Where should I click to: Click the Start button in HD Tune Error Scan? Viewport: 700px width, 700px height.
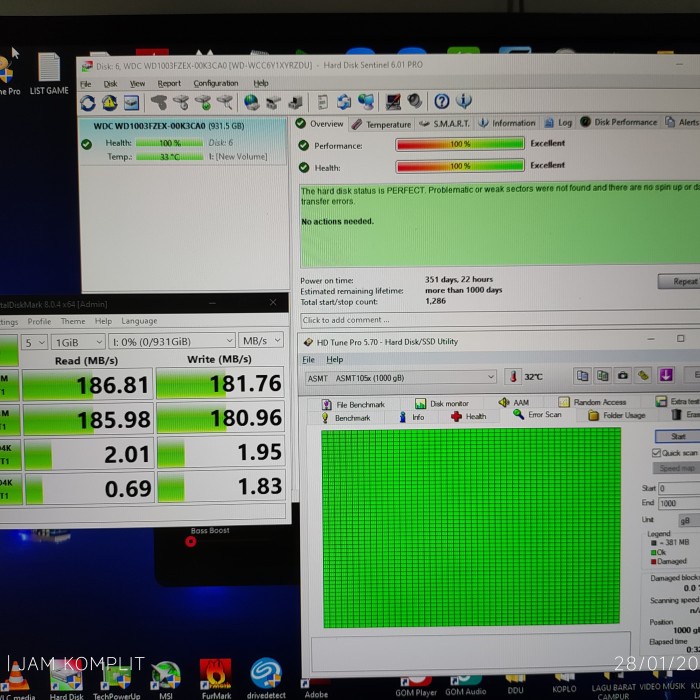tap(677, 437)
